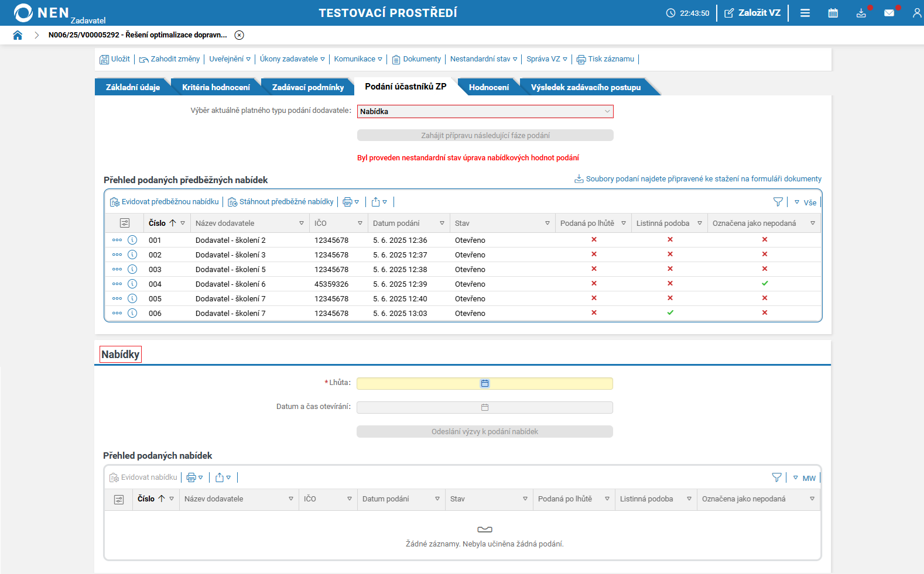The height and width of the screenshot is (574, 924).
Task: Expand the submission type dropdown Nabídka
Action: (x=485, y=111)
